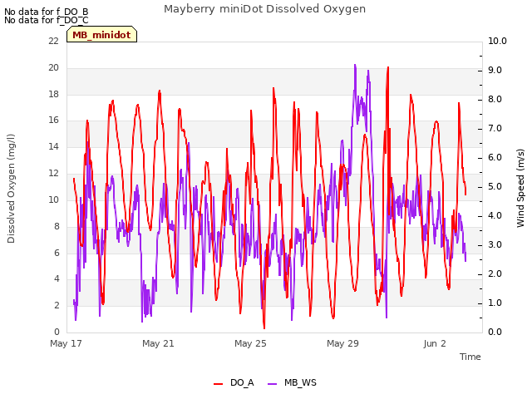Click the May 21 x-axis tick label
Viewport: 532px width, 399px height.
(x=158, y=343)
